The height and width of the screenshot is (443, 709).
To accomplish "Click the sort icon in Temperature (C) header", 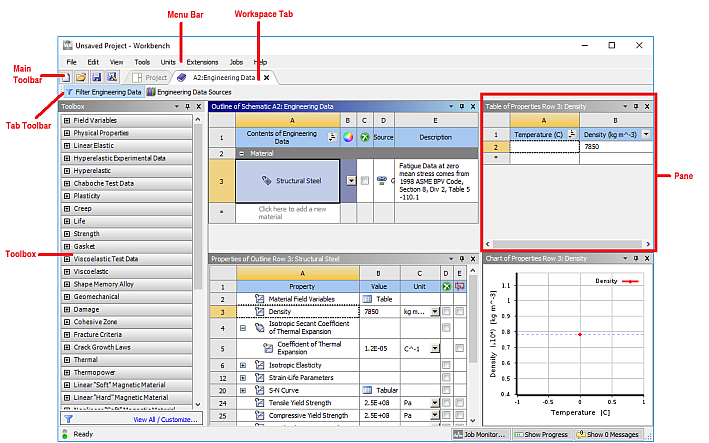I will coord(572,134).
